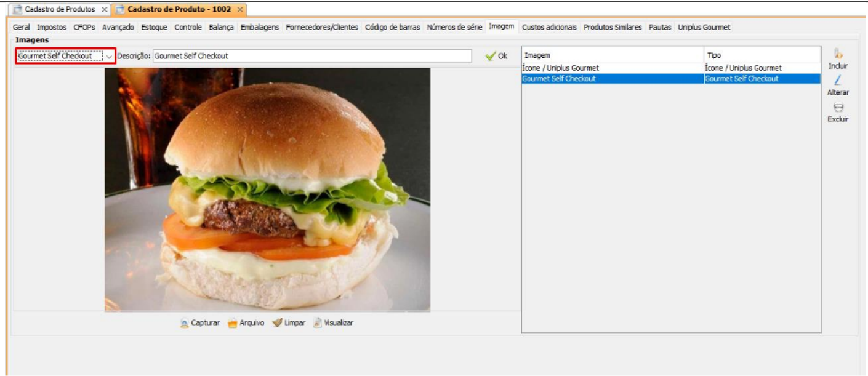This screenshot has width=868, height=376.
Task: Click the hamburger image preview
Action: [x=267, y=190]
